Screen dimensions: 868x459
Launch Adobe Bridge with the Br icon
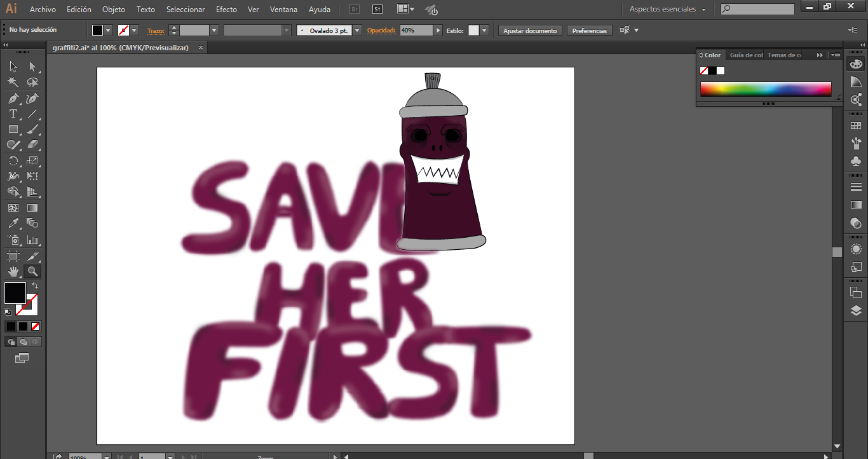coord(355,10)
